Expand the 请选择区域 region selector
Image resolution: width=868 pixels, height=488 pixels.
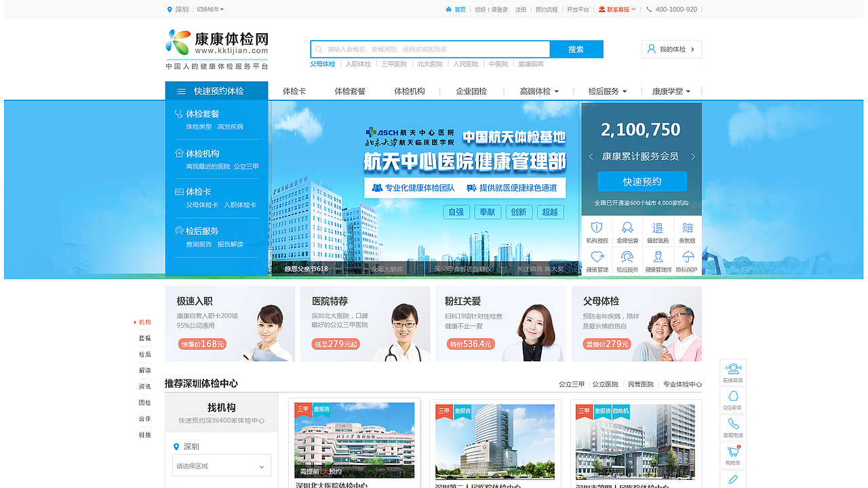click(x=221, y=466)
